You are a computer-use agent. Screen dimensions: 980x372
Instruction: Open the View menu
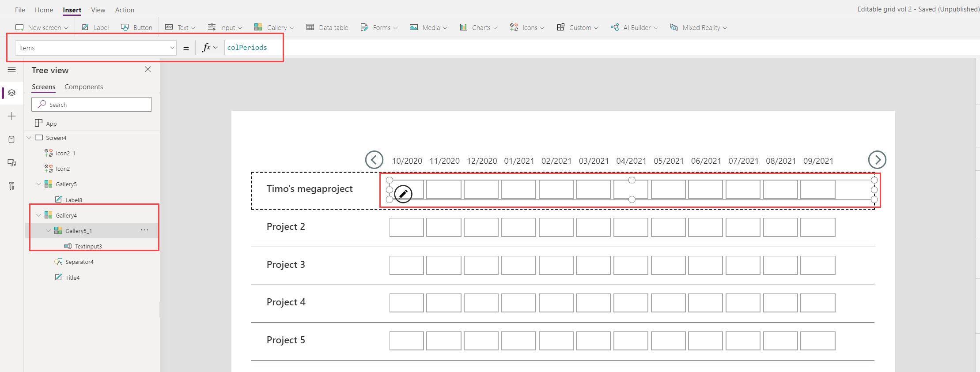[x=98, y=10]
